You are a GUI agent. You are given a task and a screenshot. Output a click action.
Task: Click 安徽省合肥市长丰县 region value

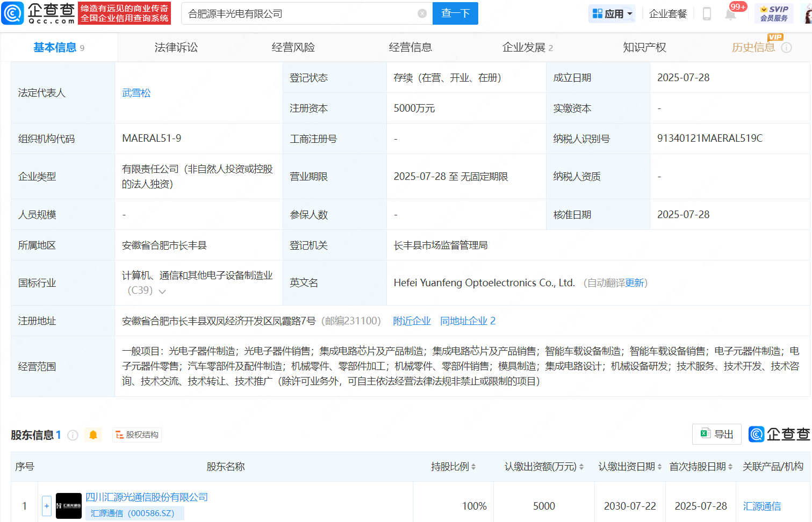point(164,245)
